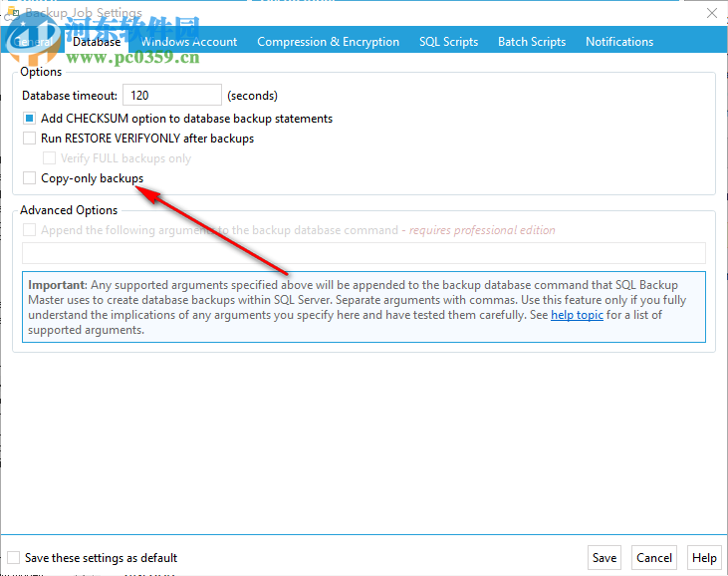Open the SQL Scripts tab
Screen dimensions: 728x576
click(x=448, y=42)
